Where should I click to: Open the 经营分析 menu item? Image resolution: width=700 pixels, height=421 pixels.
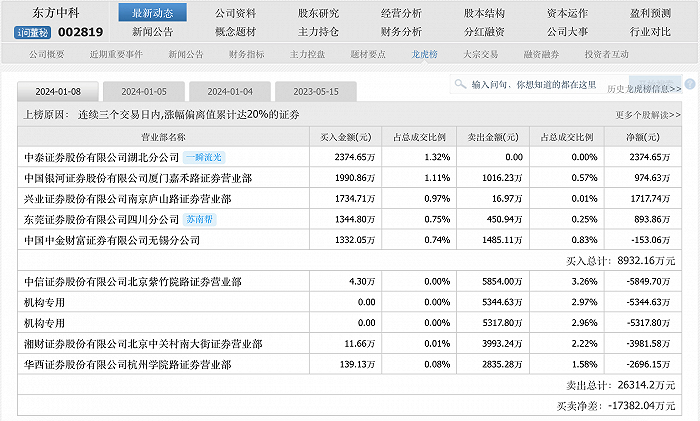click(x=401, y=13)
